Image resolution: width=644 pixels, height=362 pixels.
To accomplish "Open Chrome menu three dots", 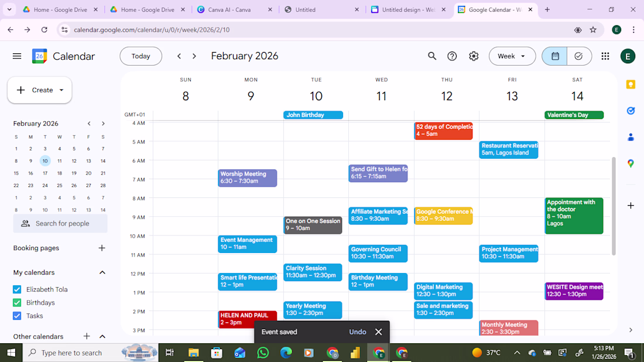I will coord(633,30).
